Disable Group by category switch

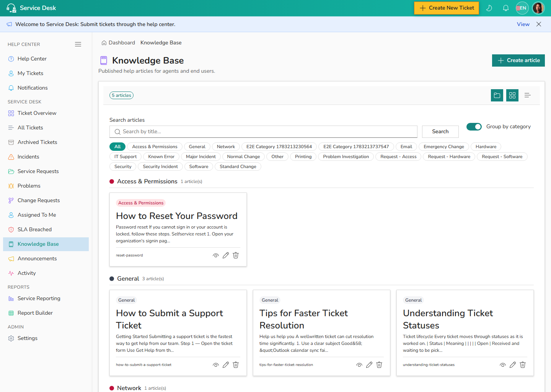[474, 127]
